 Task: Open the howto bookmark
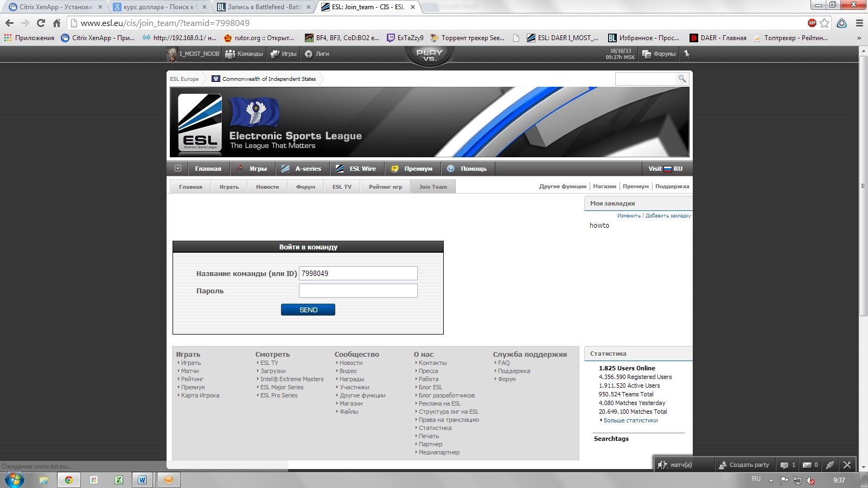click(x=599, y=225)
